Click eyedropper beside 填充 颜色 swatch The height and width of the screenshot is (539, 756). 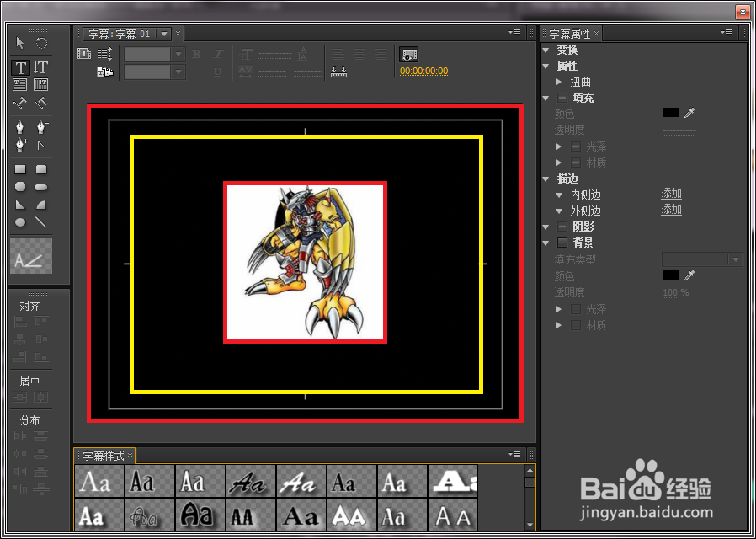pos(690,113)
